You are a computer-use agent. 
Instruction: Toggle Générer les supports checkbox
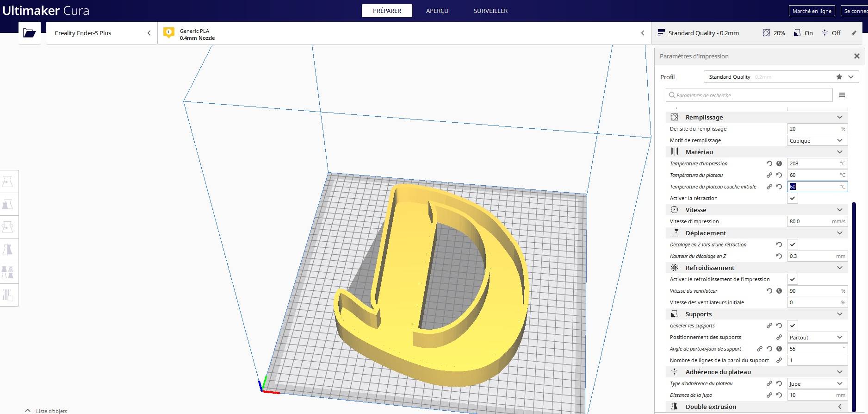[793, 326]
